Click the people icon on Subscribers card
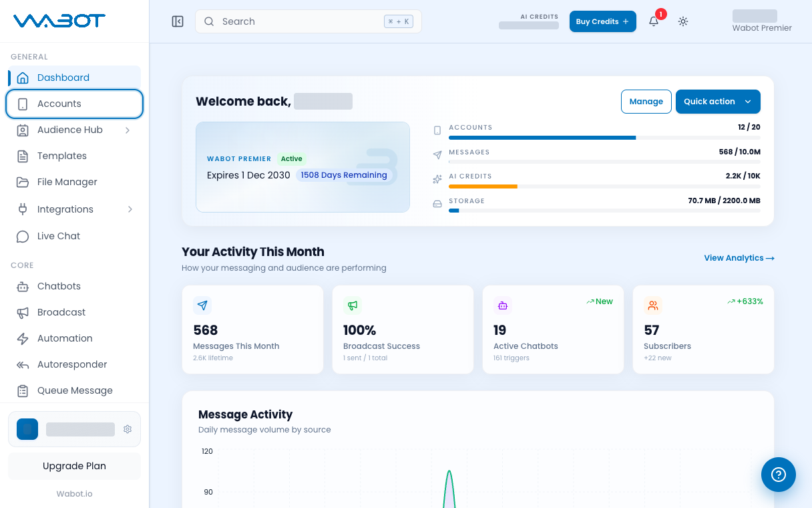 tap(653, 305)
